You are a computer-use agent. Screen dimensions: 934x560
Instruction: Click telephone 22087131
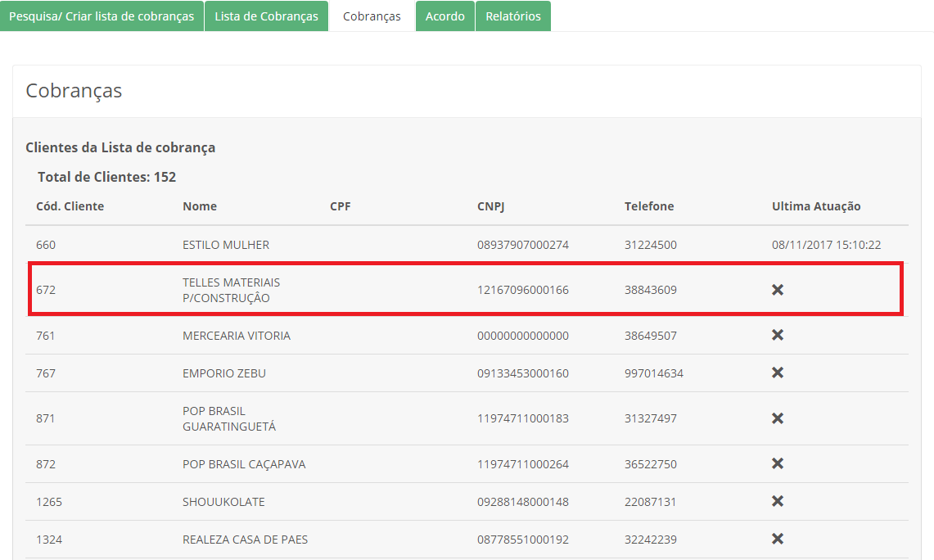(651, 502)
